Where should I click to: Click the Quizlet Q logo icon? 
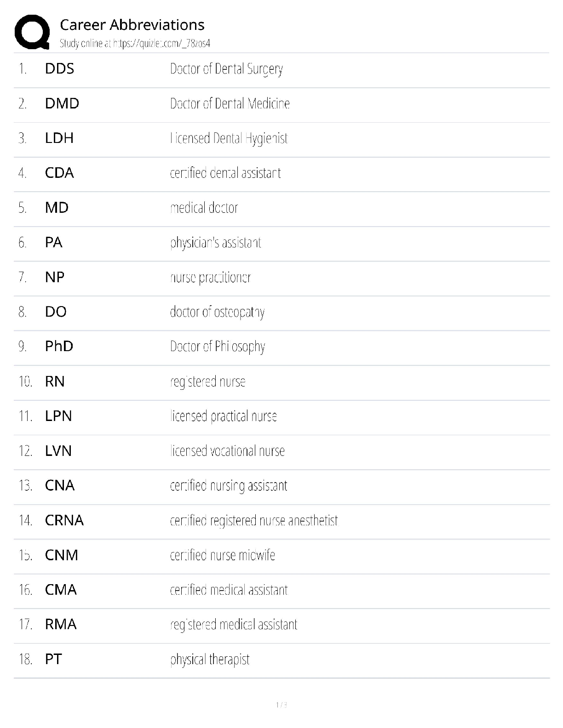coord(32,32)
